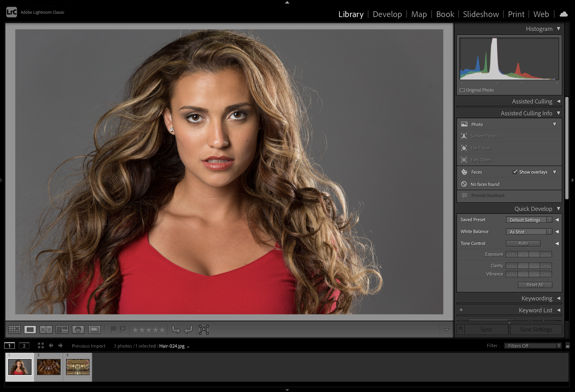Select Loupe view icon
This screenshot has width=575, height=392.
pos(30,329)
